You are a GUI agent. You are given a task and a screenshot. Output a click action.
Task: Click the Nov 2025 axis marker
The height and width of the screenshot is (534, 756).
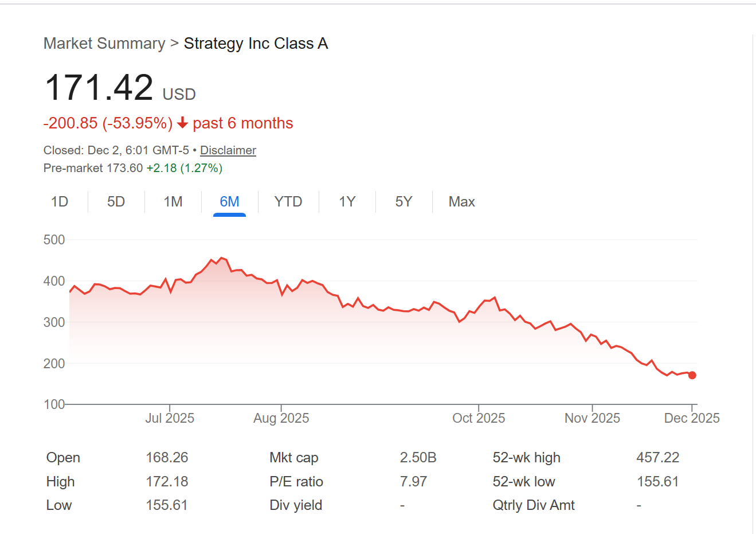592,418
